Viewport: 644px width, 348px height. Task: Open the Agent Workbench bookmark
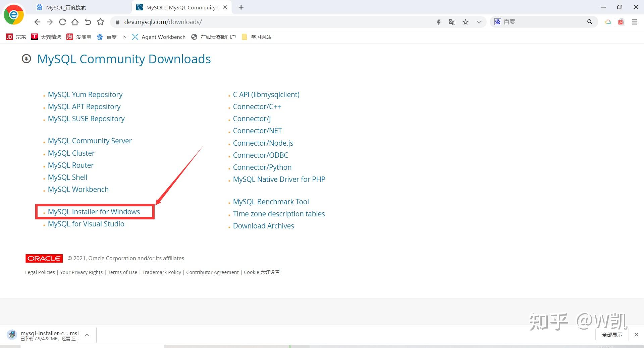coord(159,37)
